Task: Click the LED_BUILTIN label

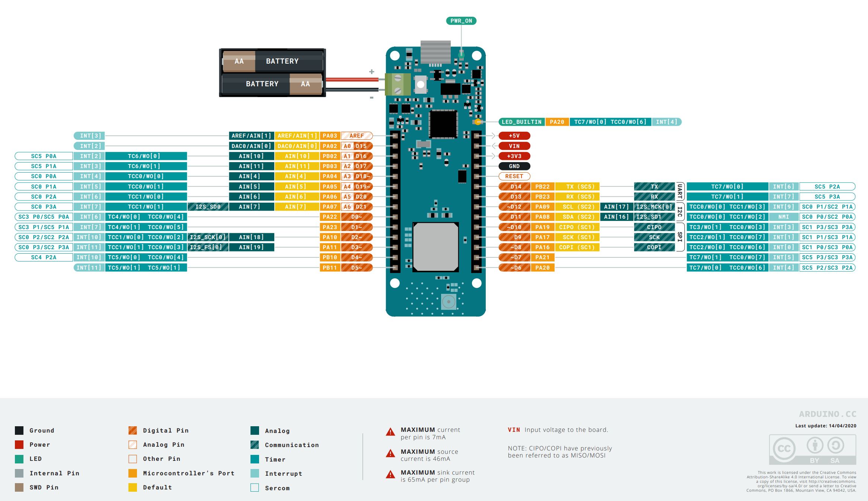Action: point(521,122)
